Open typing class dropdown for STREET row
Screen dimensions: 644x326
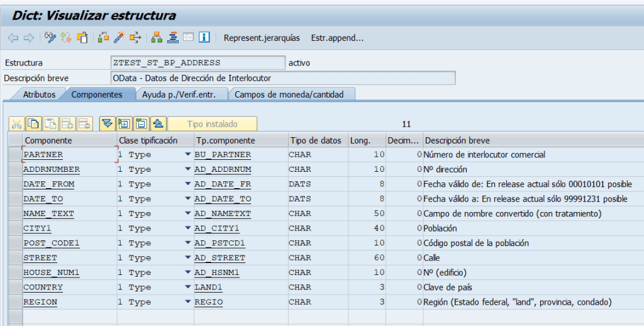pos(187,258)
